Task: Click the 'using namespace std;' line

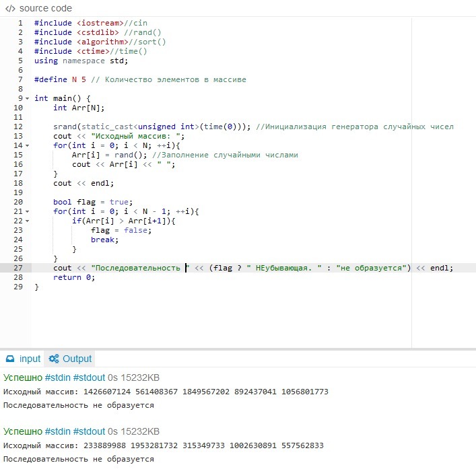Action: coord(81,61)
